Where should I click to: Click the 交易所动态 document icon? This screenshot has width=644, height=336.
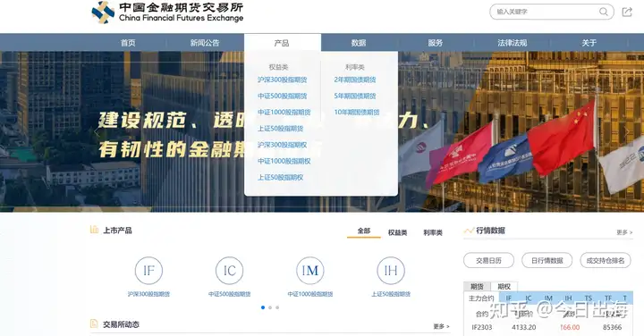pyautogui.click(x=94, y=323)
